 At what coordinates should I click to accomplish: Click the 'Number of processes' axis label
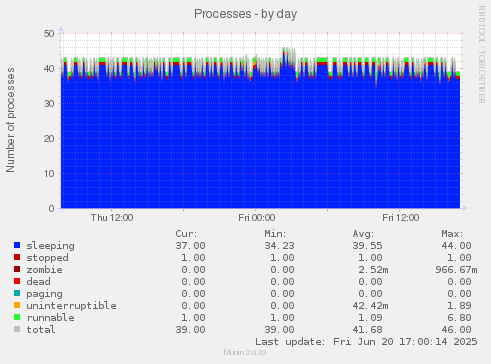(x=10, y=120)
